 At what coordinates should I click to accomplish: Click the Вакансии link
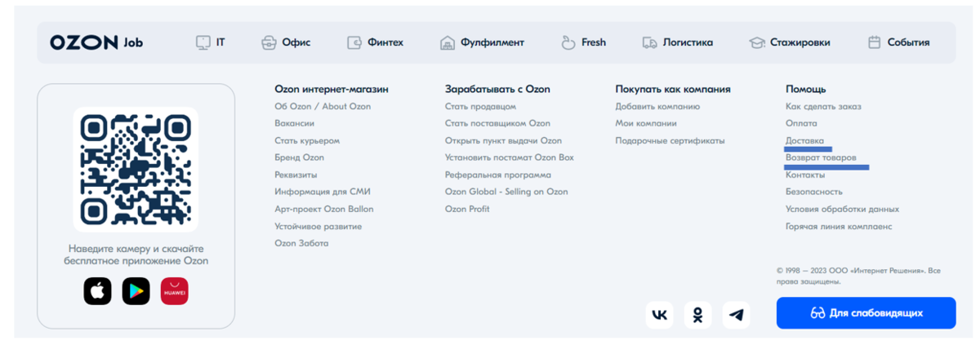coord(295,123)
